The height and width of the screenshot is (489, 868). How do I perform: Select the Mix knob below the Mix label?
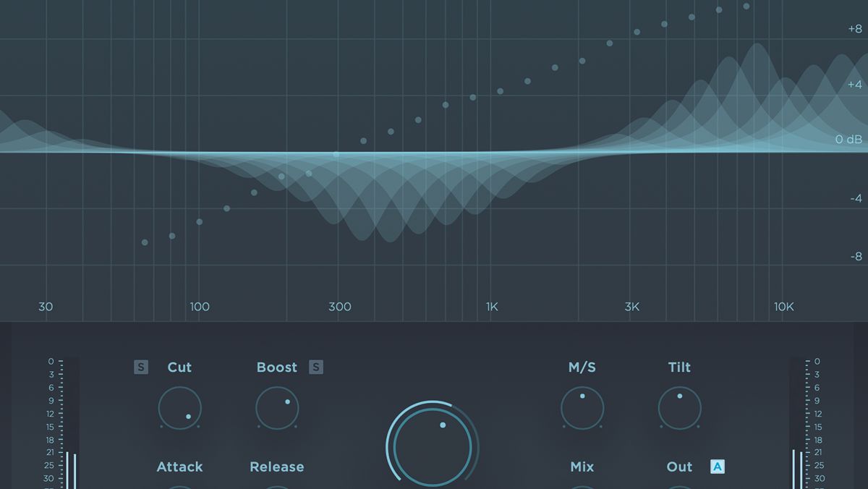[x=582, y=486]
